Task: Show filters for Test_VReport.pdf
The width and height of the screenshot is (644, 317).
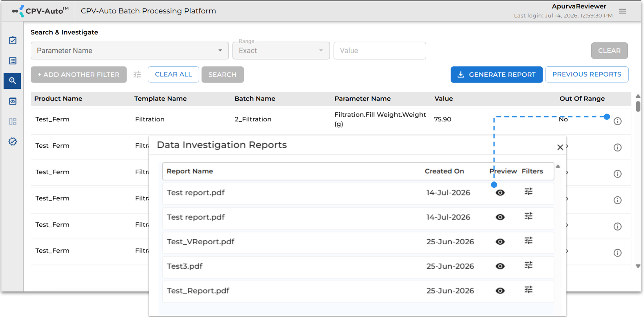Action: [529, 240]
